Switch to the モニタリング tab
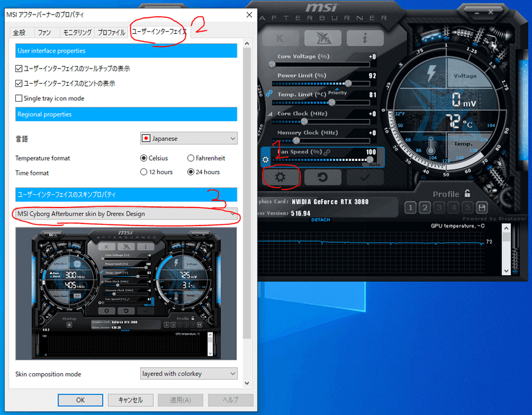Screen dimensions: 532x415 click(x=77, y=33)
